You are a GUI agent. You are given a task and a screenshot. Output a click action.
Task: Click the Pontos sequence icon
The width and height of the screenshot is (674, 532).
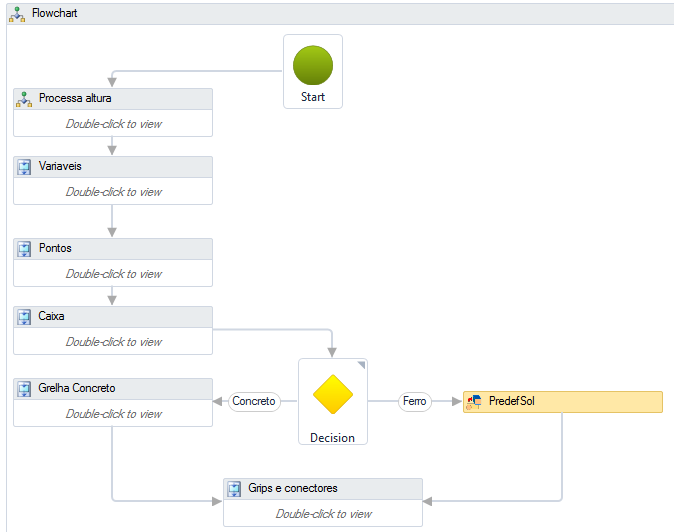25,249
